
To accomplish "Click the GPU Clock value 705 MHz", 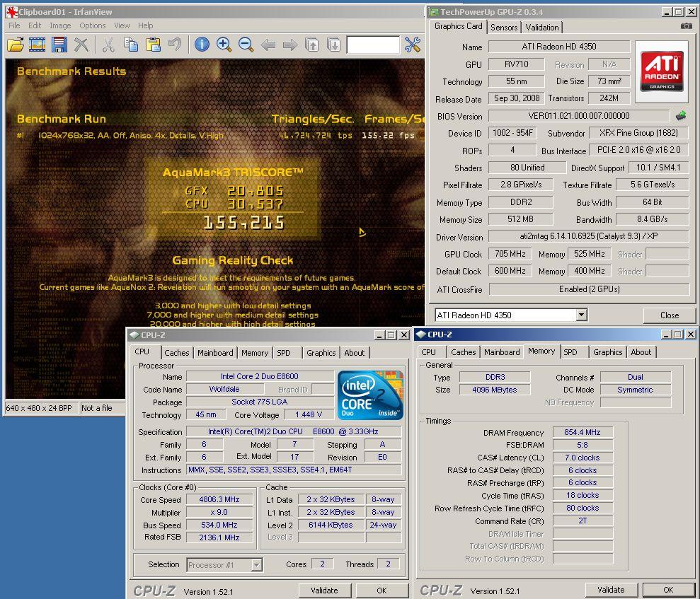I will click(510, 254).
